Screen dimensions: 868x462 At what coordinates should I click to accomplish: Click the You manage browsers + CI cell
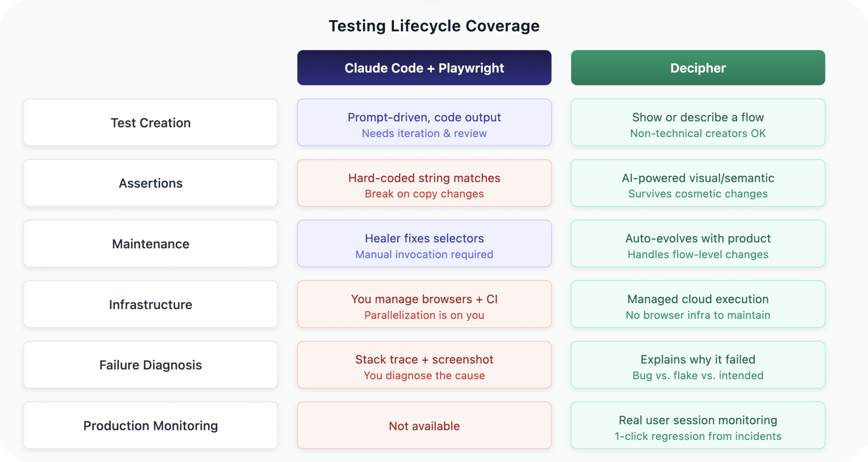click(x=424, y=304)
